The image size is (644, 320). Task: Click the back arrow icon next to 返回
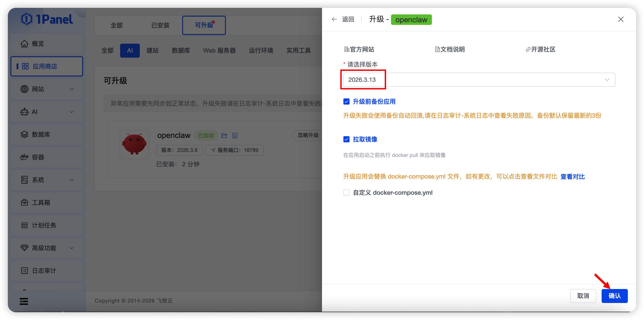point(334,19)
